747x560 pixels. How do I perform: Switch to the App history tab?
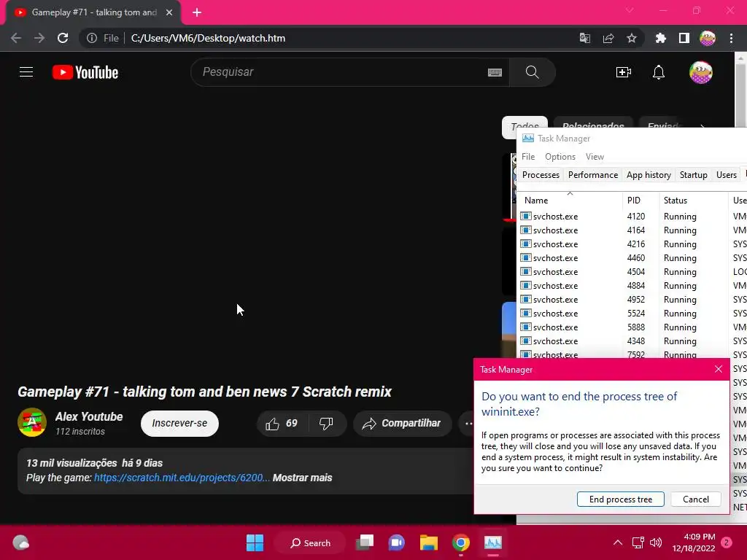(649, 175)
